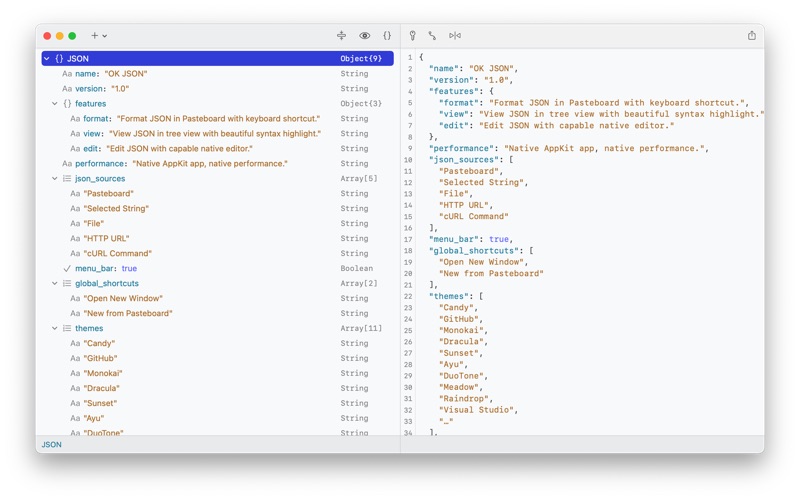This screenshot has width=800, height=500.
Task: Click the "Dracula" theme row in tree
Action: (x=102, y=389)
